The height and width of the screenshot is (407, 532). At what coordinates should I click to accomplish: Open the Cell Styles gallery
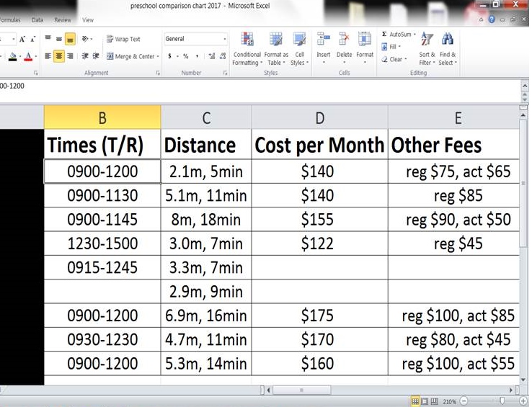(x=299, y=48)
